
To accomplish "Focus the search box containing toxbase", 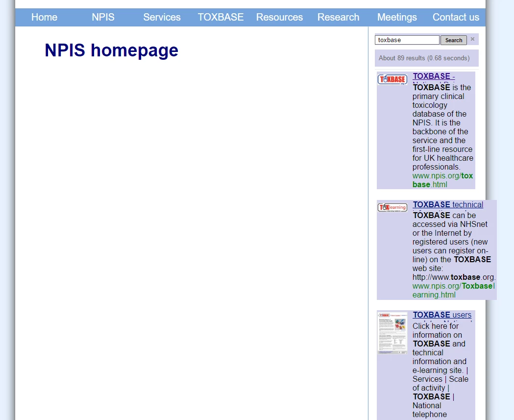I will tap(407, 40).
